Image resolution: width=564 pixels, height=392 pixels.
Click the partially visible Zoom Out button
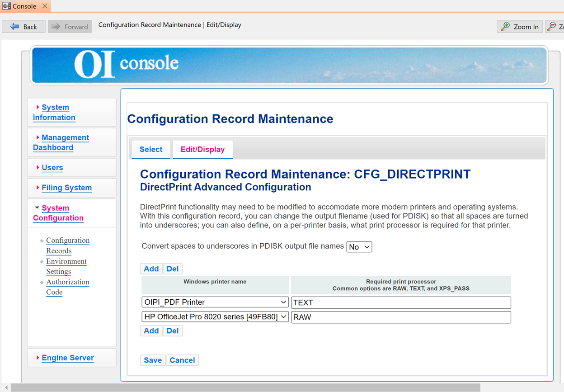click(555, 27)
